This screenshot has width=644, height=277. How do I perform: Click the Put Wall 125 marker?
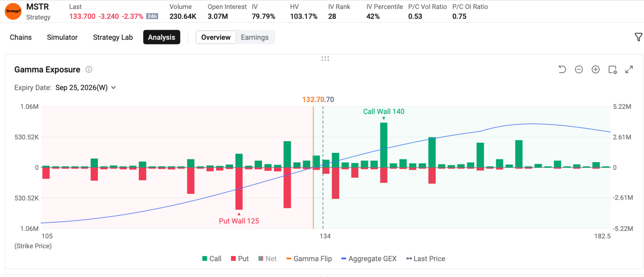coord(239,221)
